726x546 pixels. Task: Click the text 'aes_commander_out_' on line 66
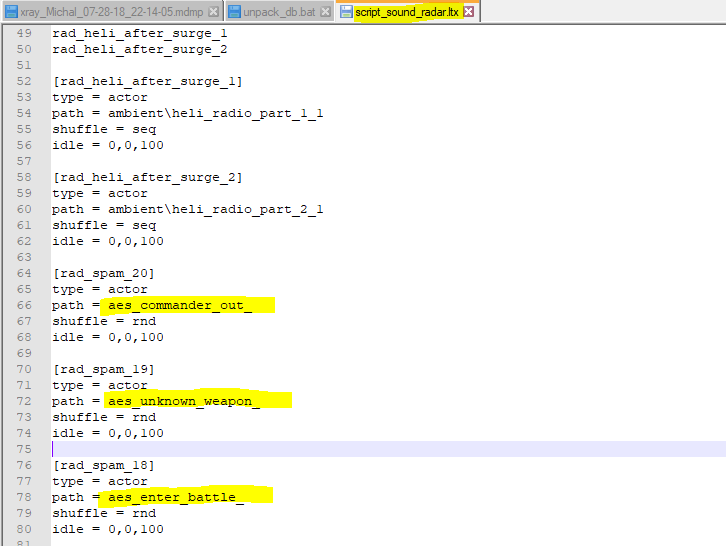180,306
